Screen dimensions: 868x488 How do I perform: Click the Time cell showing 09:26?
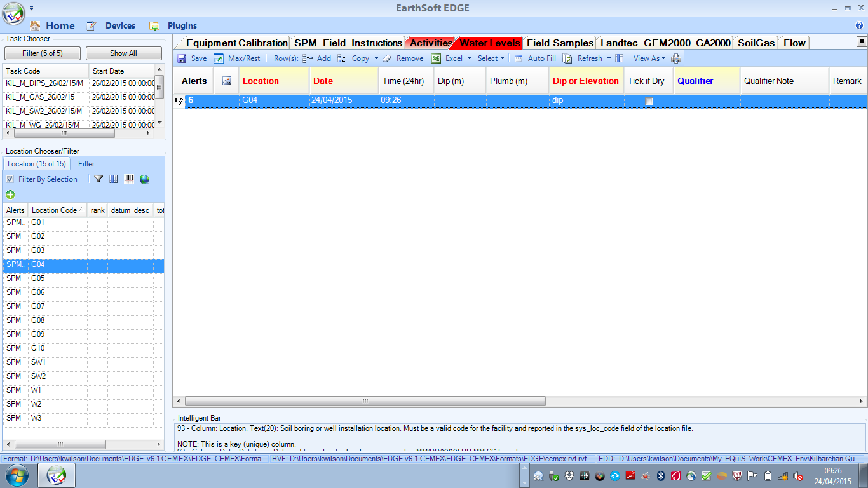coord(406,100)
